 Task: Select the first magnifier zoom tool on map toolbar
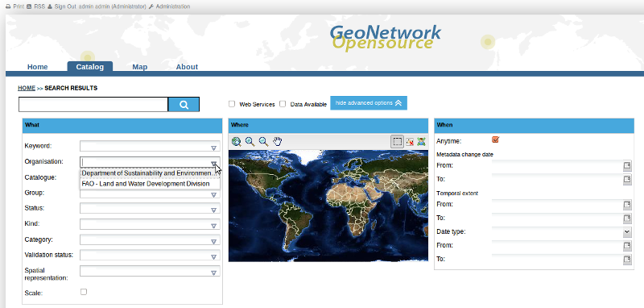coord(250,142)
